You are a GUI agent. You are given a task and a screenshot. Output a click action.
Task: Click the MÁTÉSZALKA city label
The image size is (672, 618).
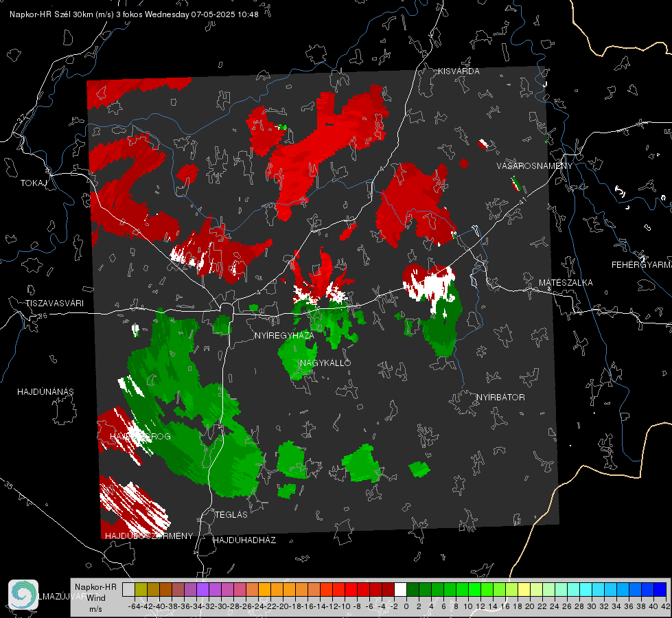tap(566, 283)
